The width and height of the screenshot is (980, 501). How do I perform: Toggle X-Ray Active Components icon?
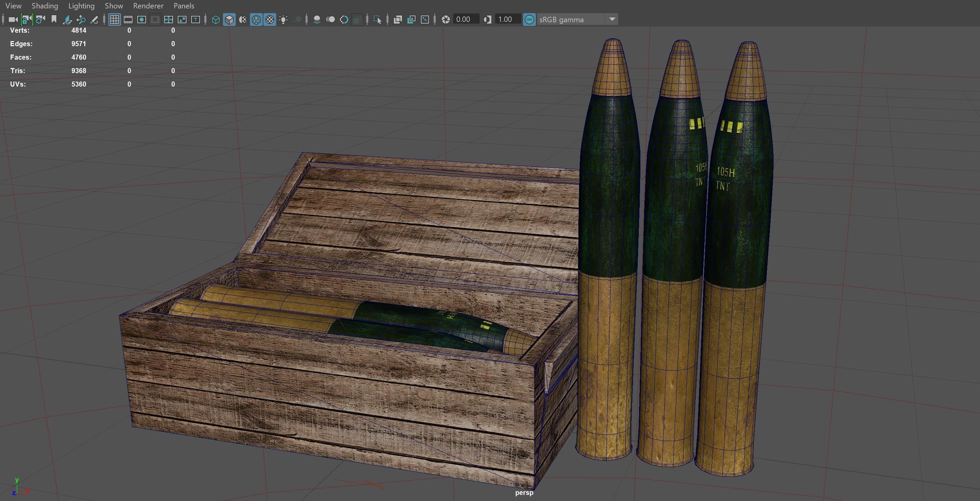(411, 20)
